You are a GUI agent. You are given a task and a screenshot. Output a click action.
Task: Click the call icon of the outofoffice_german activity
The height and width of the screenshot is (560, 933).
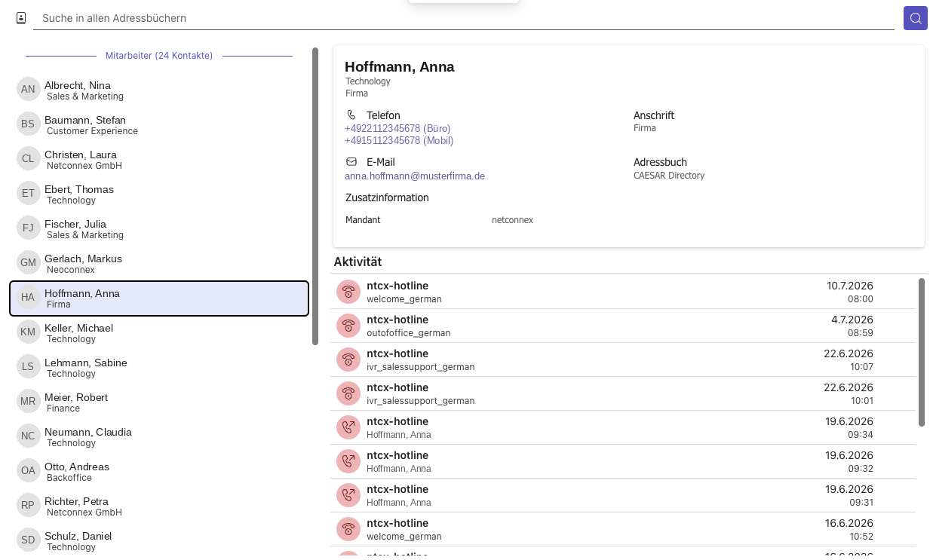348,326
